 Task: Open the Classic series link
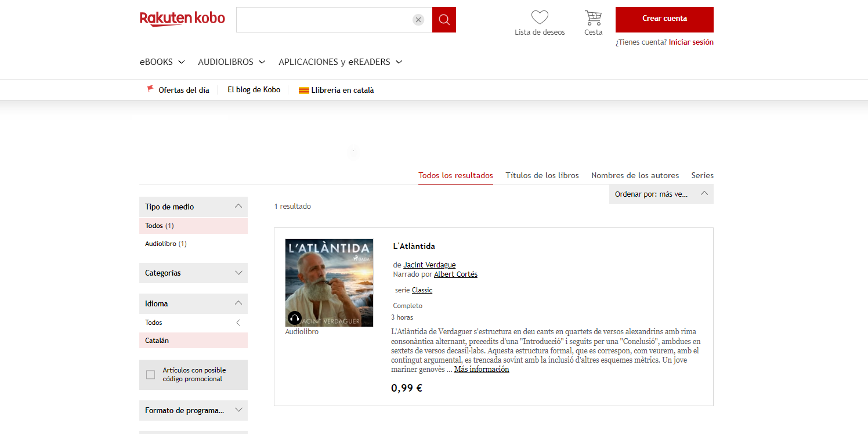tap(422, 290)
